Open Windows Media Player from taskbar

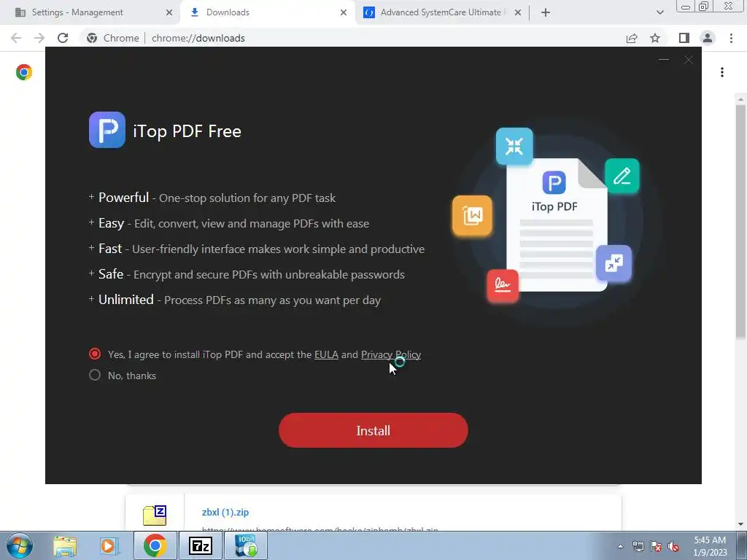coord(109,545)
